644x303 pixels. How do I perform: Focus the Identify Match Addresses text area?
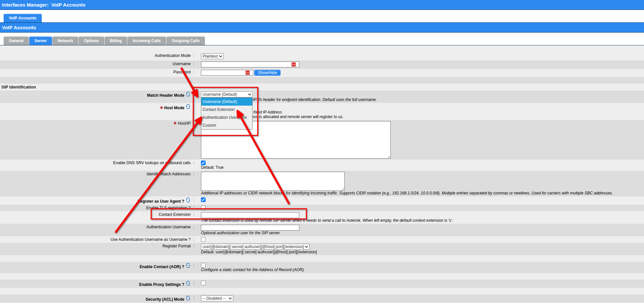click(x=272, y=181)
